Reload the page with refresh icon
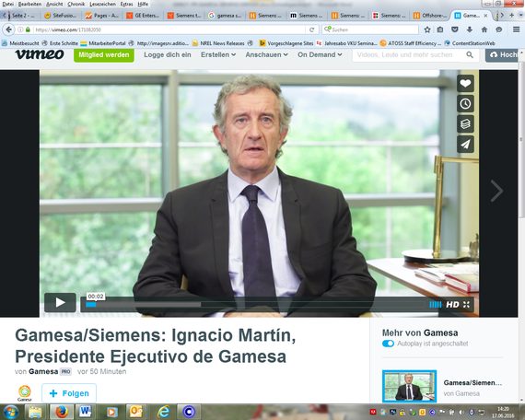The width and height of the screenshot is (525, 420). [311, 29]
